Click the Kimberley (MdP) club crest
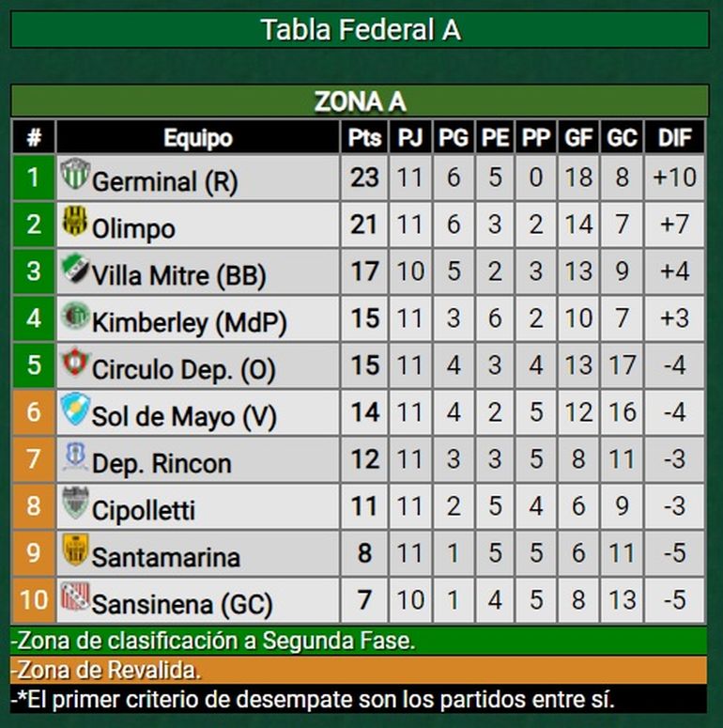723x728 pixels. (74, 316)
